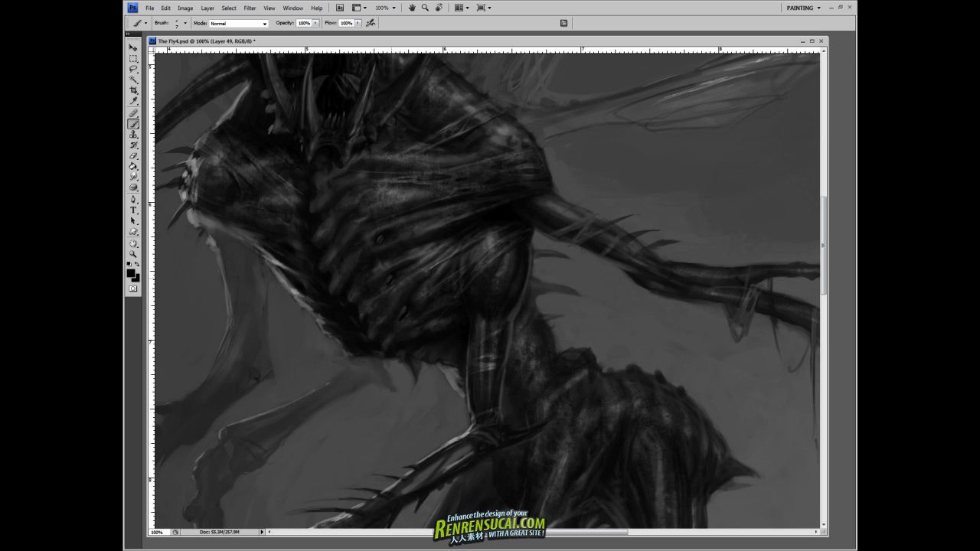Click Rotate View tool in application bar
This screenshot has width=980, height=551.
(x=439, y=8)
